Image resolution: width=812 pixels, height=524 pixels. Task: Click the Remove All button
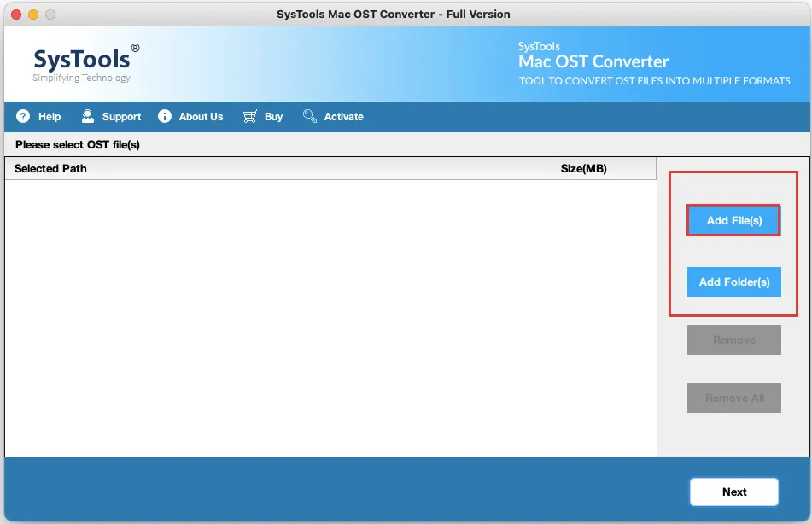[x=733, y=399]
